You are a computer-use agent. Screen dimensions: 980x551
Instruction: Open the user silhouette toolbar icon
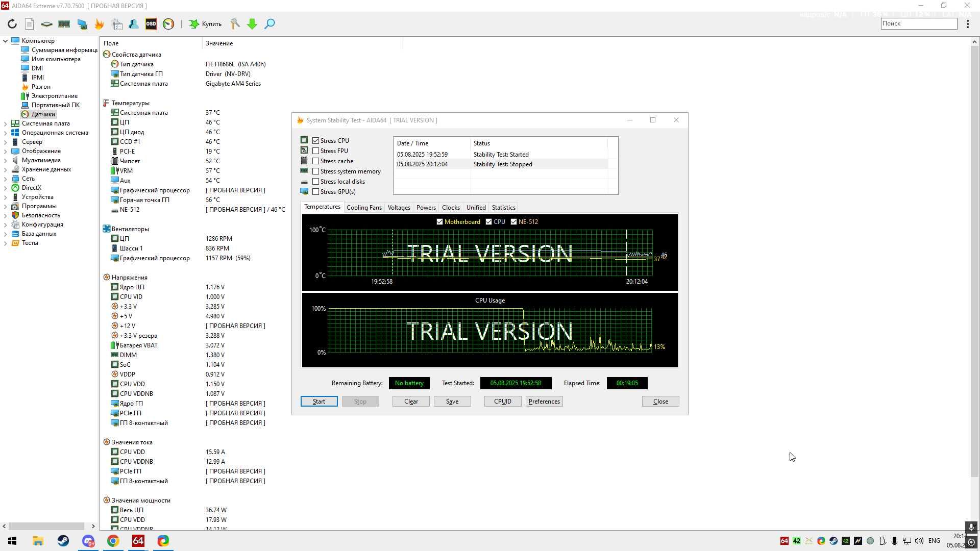[x=134, y=24]
